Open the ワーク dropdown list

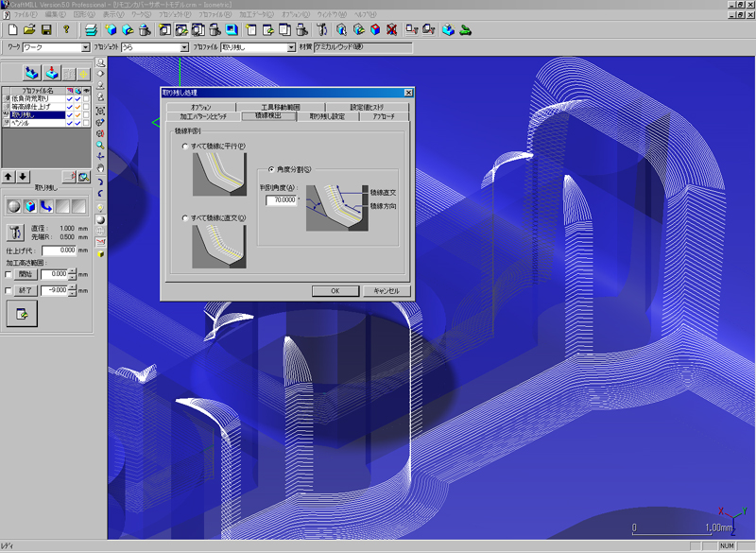[x=86, y=47]
